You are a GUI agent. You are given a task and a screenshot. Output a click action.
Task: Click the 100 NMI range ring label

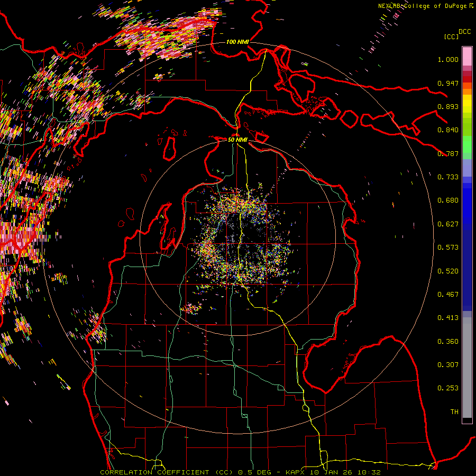(237, 42)
